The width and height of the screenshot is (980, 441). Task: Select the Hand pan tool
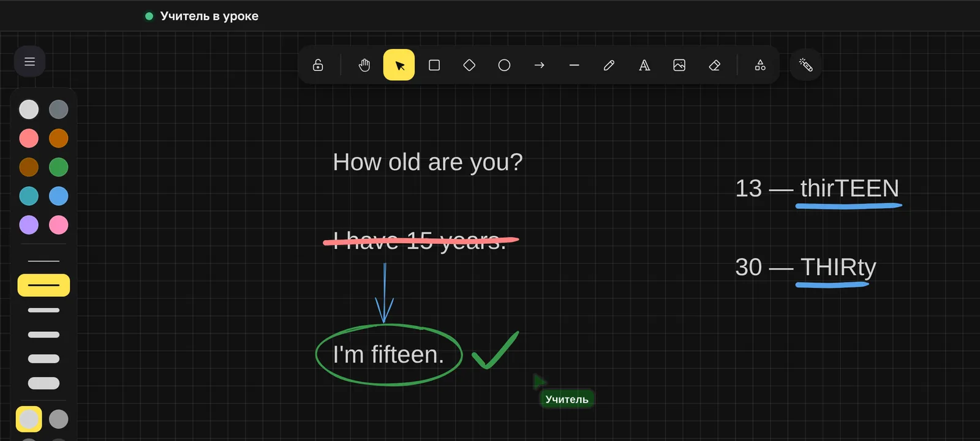click(x=364, y=65)
